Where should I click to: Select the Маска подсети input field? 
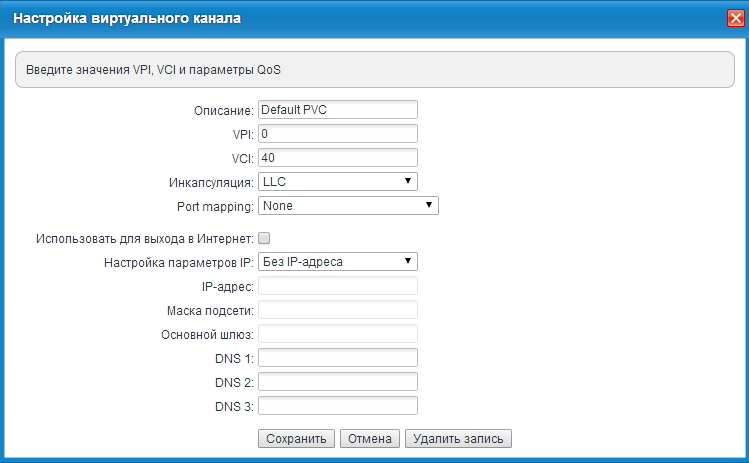[x=337, y=310]
